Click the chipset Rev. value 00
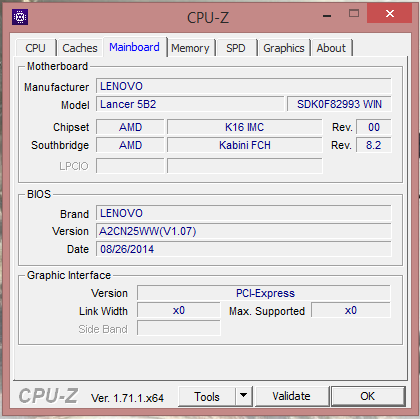The height and width of the screenshot is (419, 420). (374, 127)
